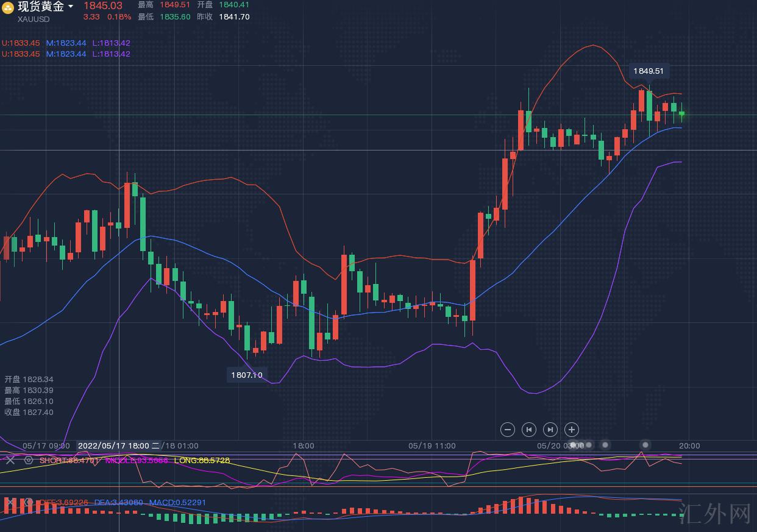Zoom out the chart with minus button
This screenshot has width=757, height=532.
[507, 430]
